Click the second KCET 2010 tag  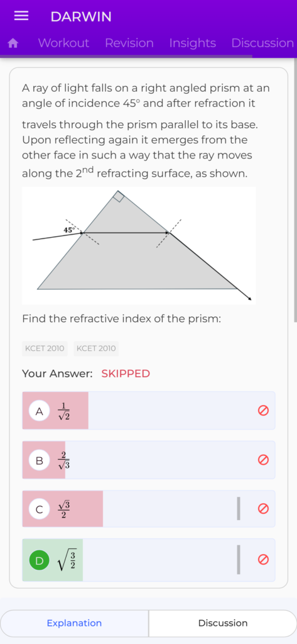[97, 348]
